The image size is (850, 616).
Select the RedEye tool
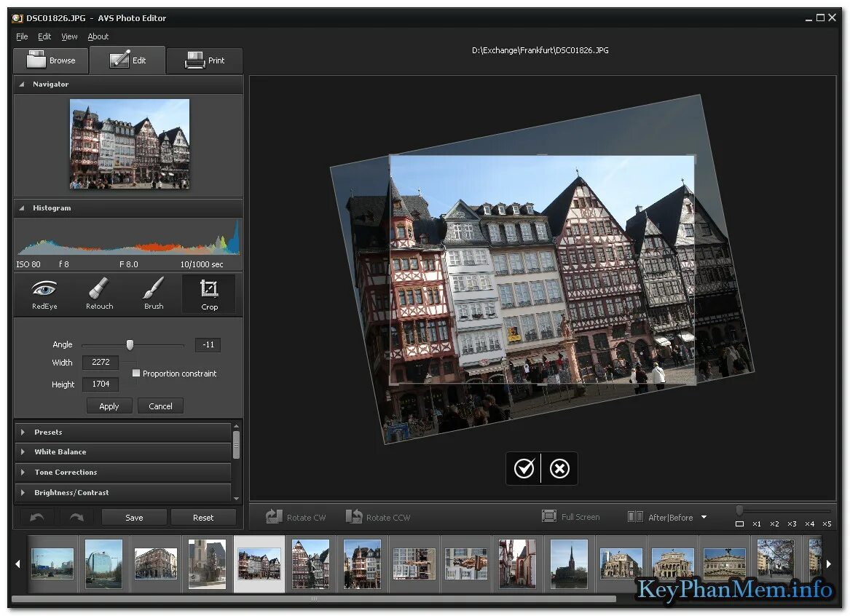pyautogui.click(x=44, y=294)
